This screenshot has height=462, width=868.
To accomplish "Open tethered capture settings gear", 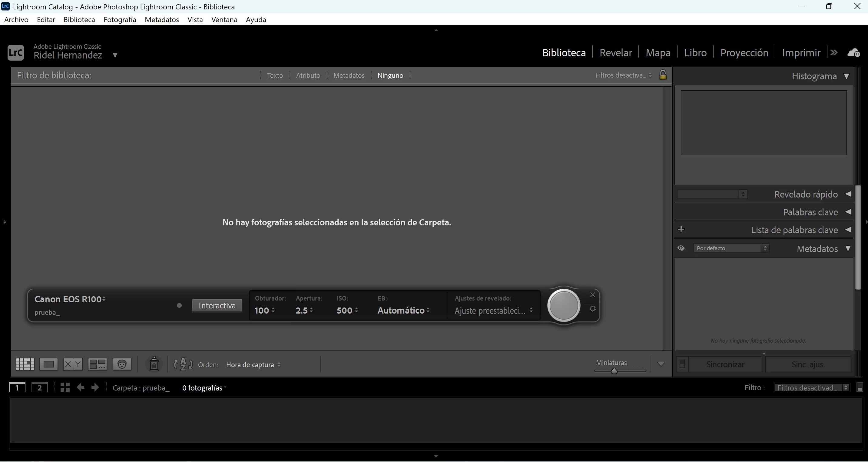I will (x=593, y=309).
